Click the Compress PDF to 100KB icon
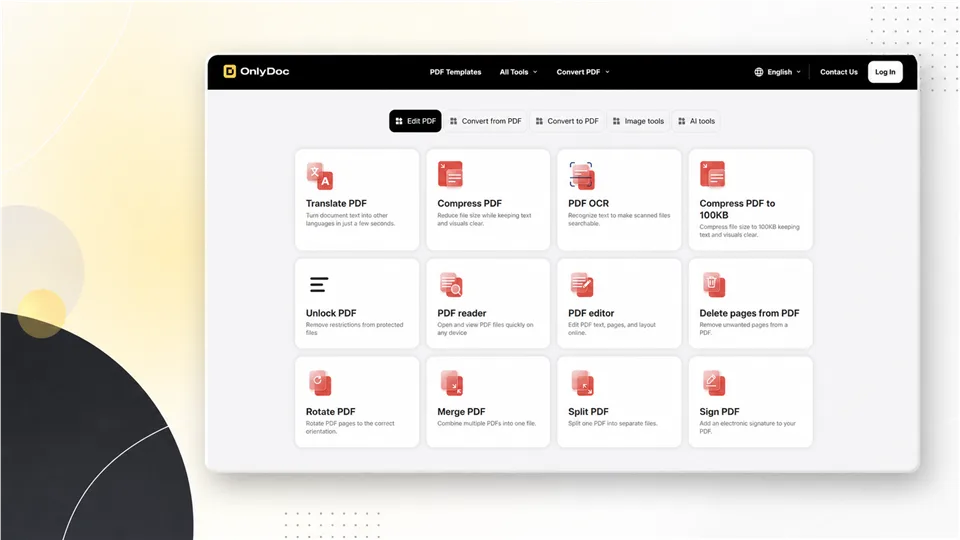 pyautogui.click(x=713, y=174)
